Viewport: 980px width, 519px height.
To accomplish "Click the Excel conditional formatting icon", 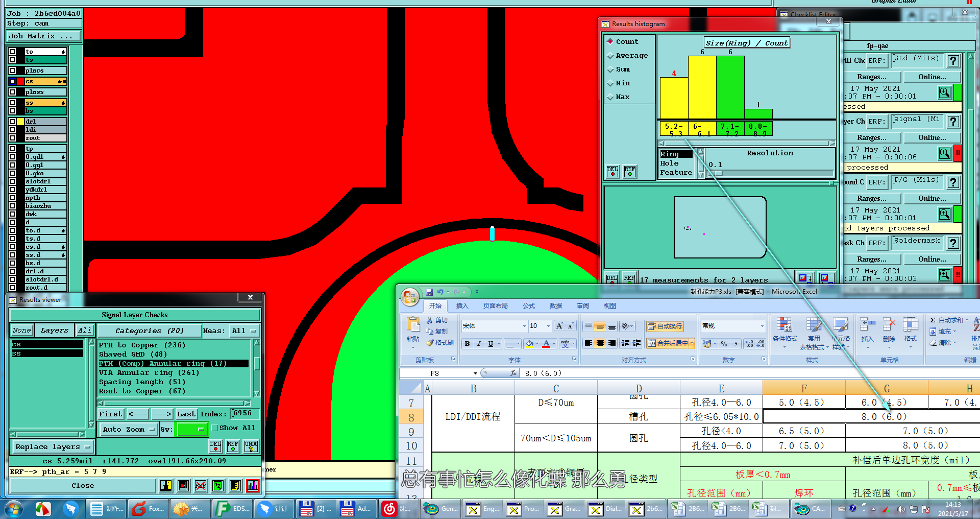I will pos(785,325).
